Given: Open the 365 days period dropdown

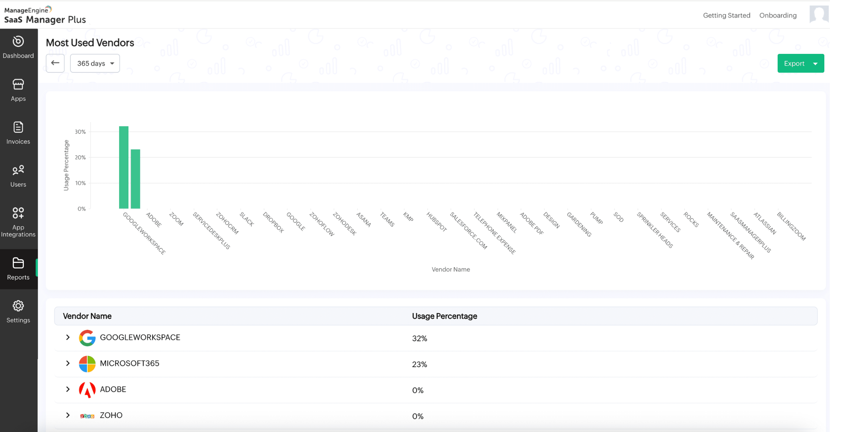Looking at the screenshot, I should coord(95,63).
